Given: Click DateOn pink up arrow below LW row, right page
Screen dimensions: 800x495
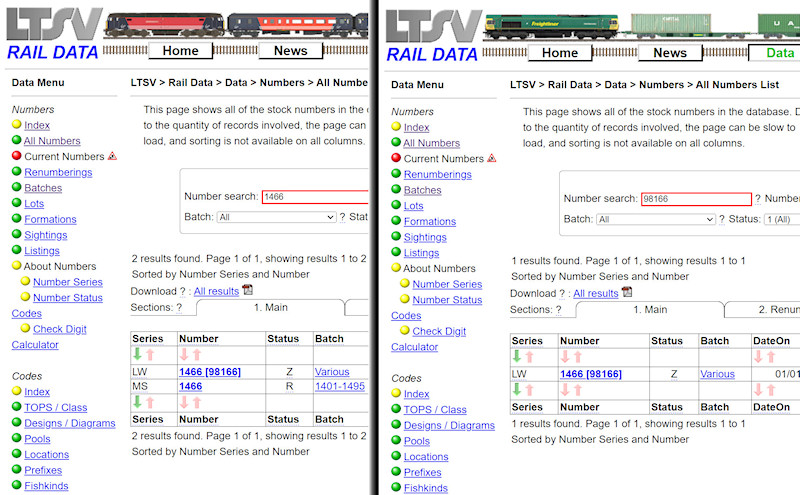Looking at the screenshot, I should click(x=771, y=390).
